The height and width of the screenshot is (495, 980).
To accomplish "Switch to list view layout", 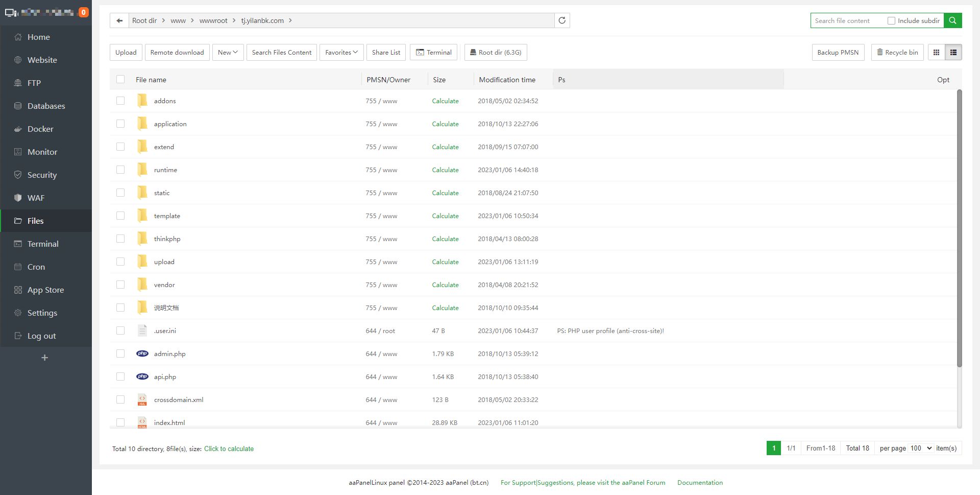I will [953, 52].
